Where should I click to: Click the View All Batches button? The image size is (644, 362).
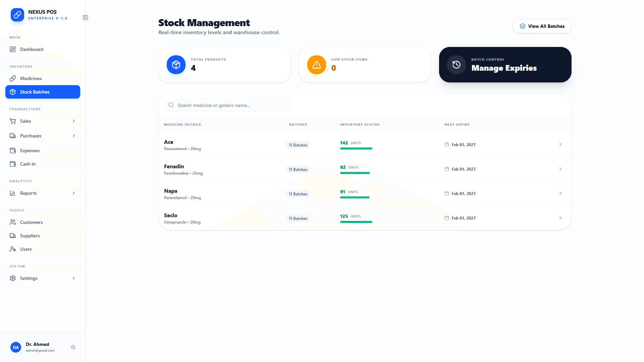[x=541, y=26]
